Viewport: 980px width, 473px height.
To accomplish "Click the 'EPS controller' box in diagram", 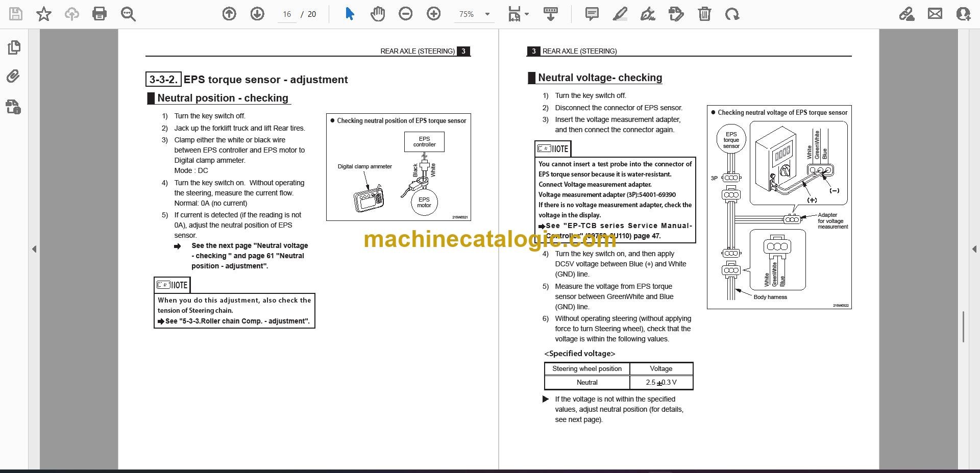I will point(424,141).
